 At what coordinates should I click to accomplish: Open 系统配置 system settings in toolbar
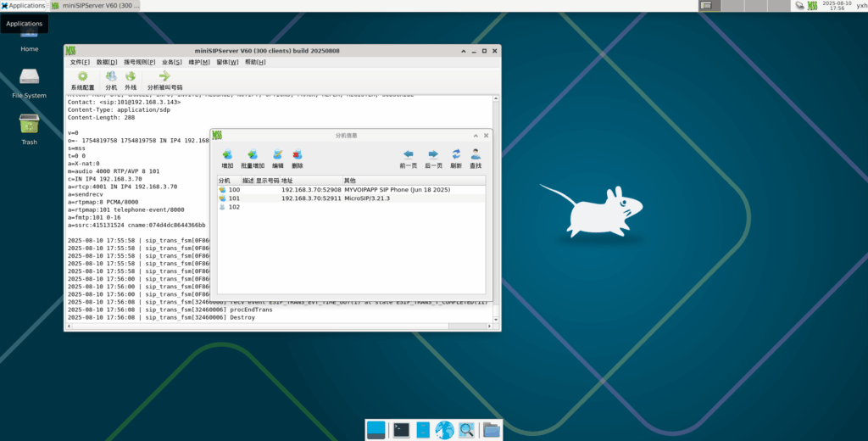pos(82,81)
